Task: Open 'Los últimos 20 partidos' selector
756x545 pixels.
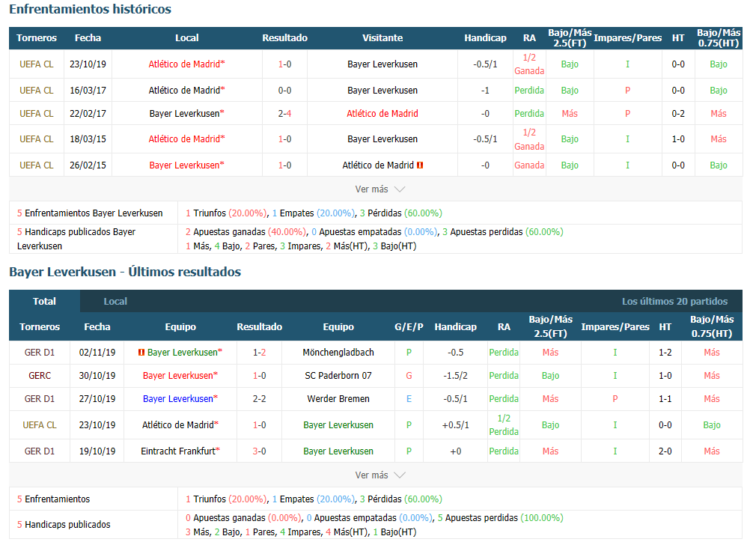Action: 674,302
